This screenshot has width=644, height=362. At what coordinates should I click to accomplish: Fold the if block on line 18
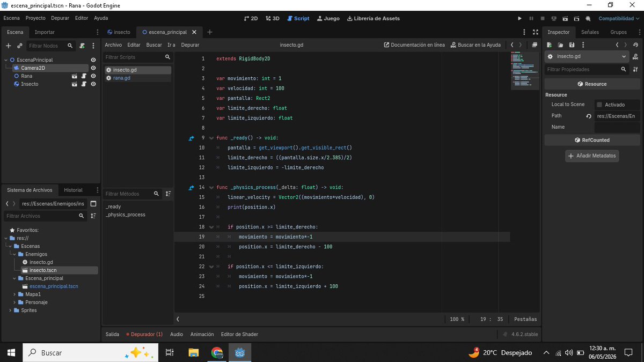tap(211, 227)
